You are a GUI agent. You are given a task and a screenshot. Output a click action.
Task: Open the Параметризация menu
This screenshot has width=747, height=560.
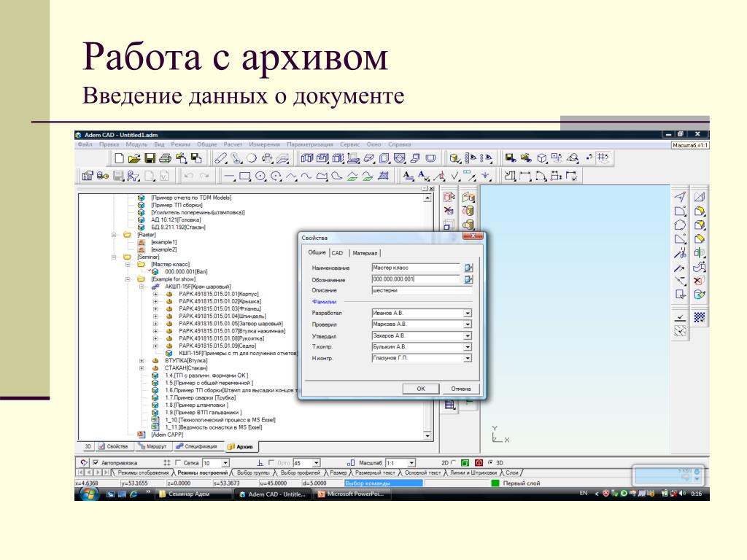click(309, 144)
